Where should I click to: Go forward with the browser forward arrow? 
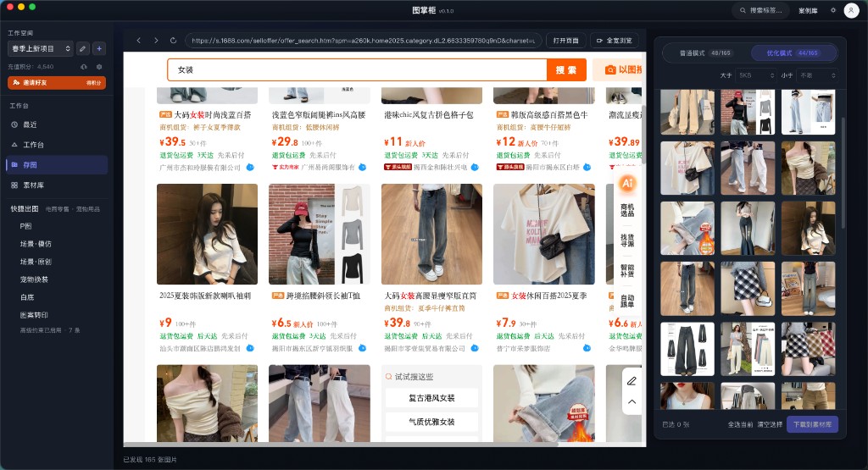[156, 41]
